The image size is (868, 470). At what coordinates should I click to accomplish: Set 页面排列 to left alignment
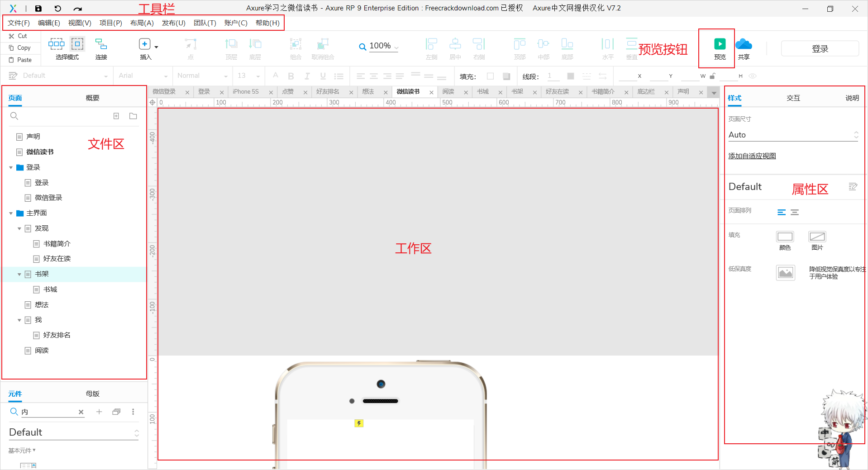click(782, 212)
